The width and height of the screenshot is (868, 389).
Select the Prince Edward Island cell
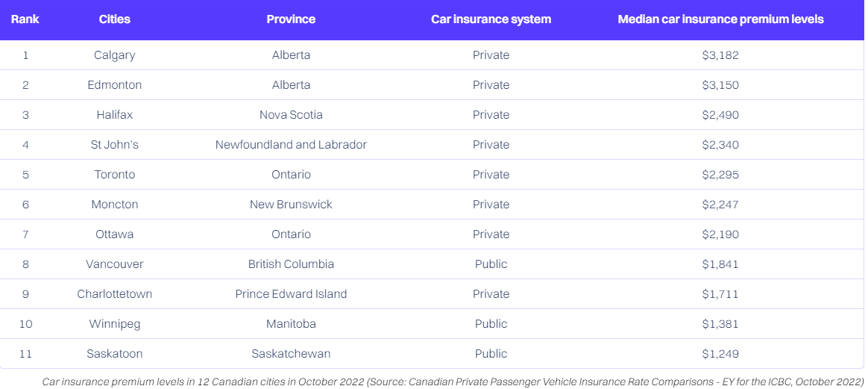point(291,295)
